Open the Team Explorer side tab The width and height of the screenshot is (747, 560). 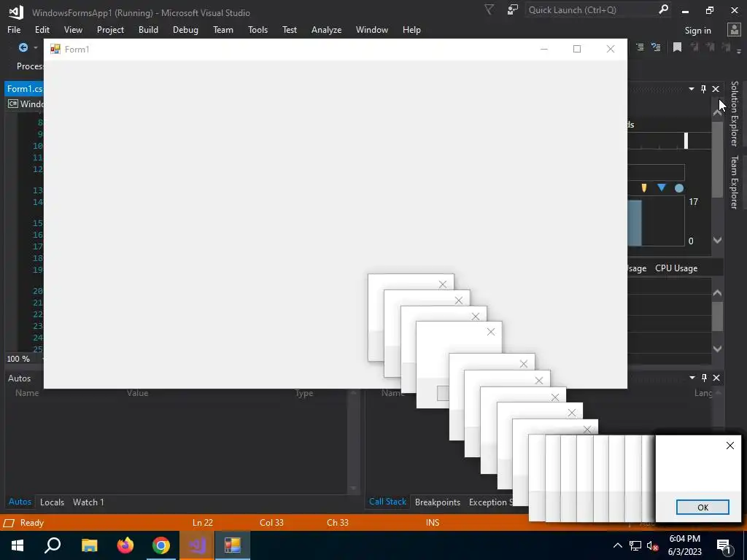pyautogui.click(x=734, y=182)
